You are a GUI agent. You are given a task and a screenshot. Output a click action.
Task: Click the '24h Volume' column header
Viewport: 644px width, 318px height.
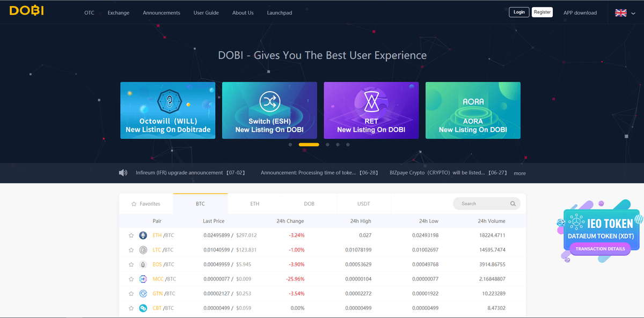coord(492,221)
